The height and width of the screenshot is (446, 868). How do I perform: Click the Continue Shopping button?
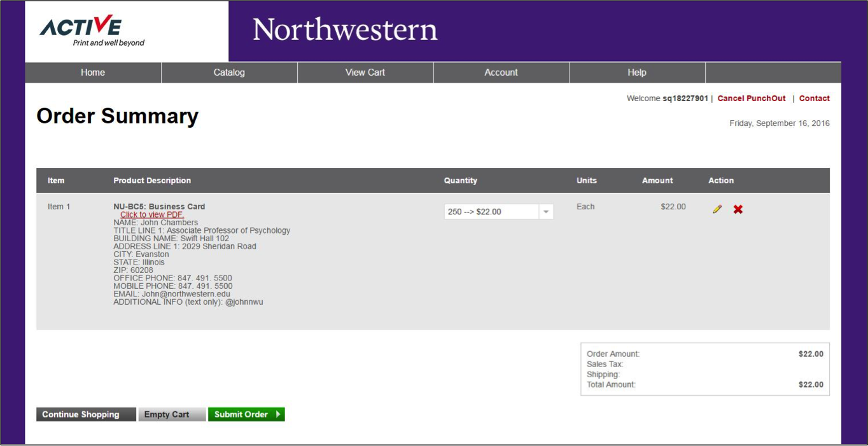[86, 414]
